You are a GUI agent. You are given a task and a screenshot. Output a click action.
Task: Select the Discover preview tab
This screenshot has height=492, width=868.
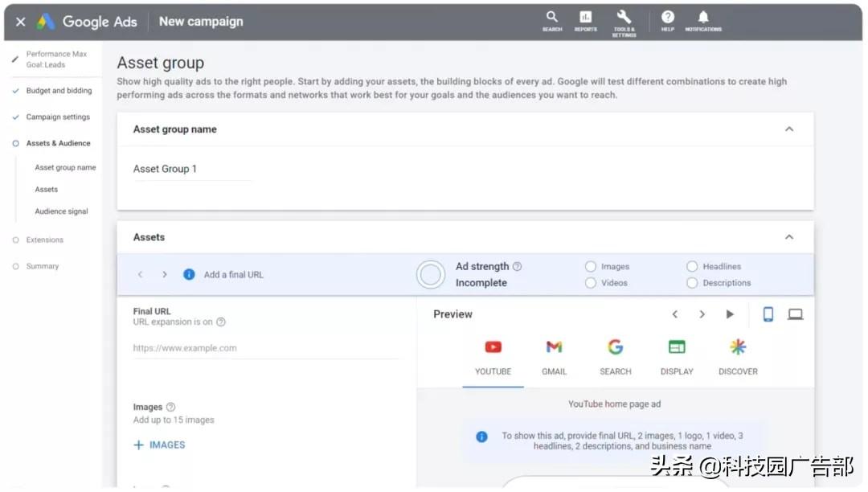pyautogui.click(x=738, y=358)
